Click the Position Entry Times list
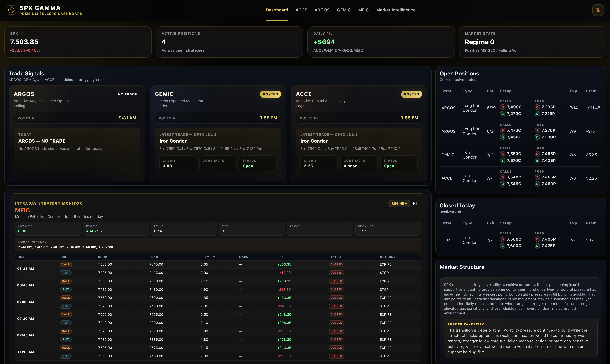This screenshot has height=364, width=610. tap(66, 247)
